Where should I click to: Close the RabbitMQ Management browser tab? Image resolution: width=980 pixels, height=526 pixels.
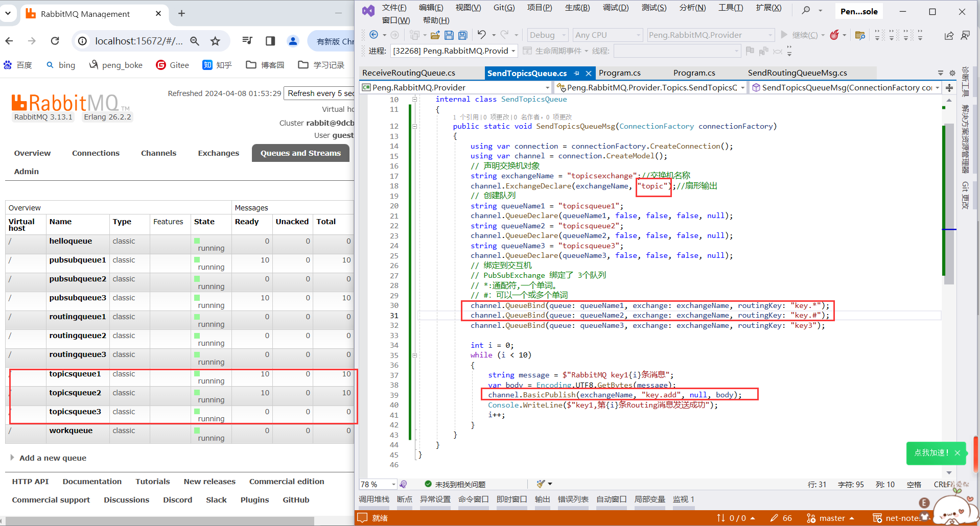click(158, 14)
